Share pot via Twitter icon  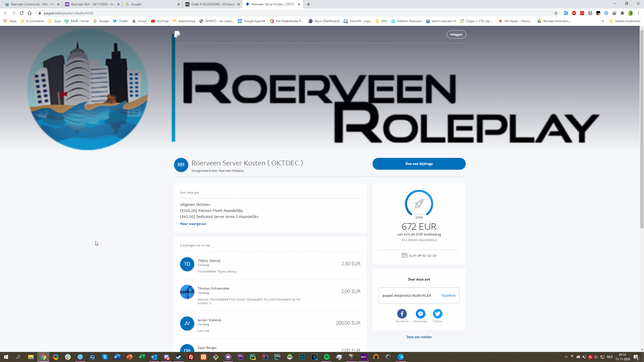point(437,313)
